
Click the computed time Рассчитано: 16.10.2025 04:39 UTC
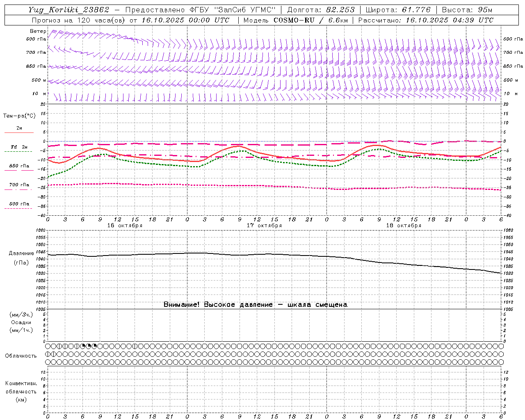click(426, 20)
